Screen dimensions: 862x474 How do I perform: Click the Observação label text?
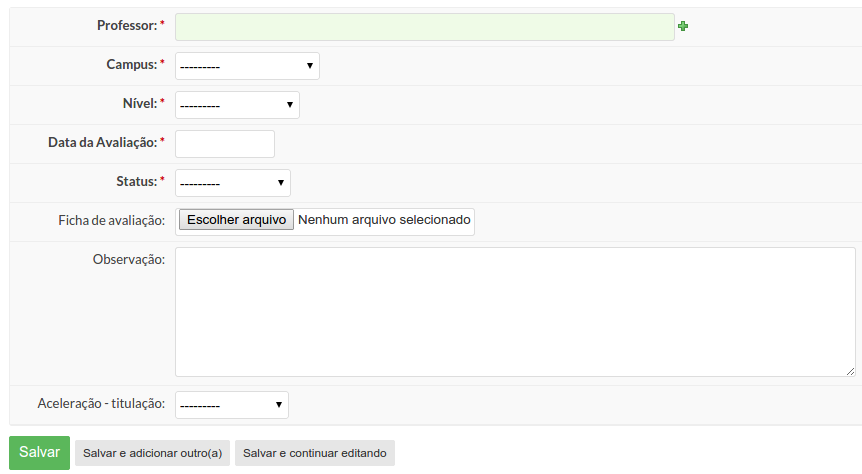129,260
